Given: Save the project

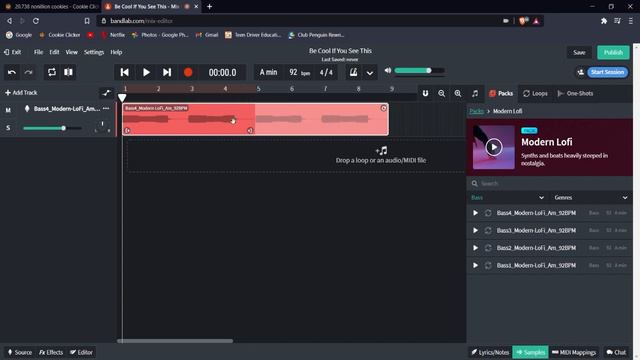Looking at the screenshot, I should click(579, 52).
